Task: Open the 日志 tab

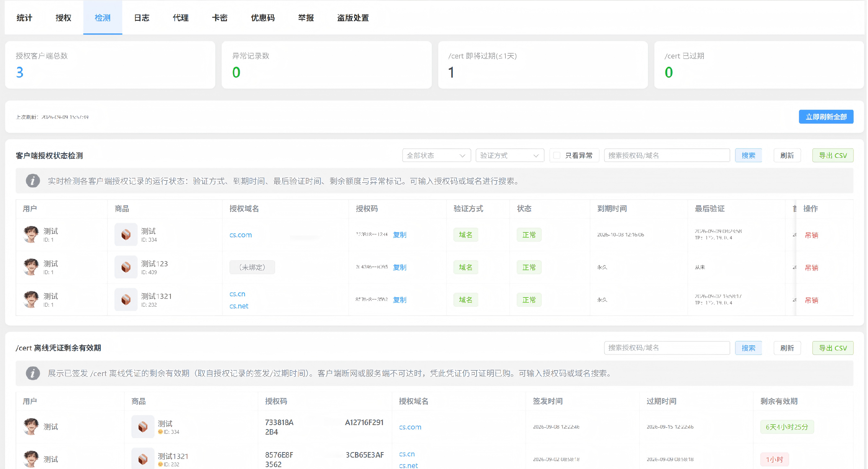Action: (142, 18)
